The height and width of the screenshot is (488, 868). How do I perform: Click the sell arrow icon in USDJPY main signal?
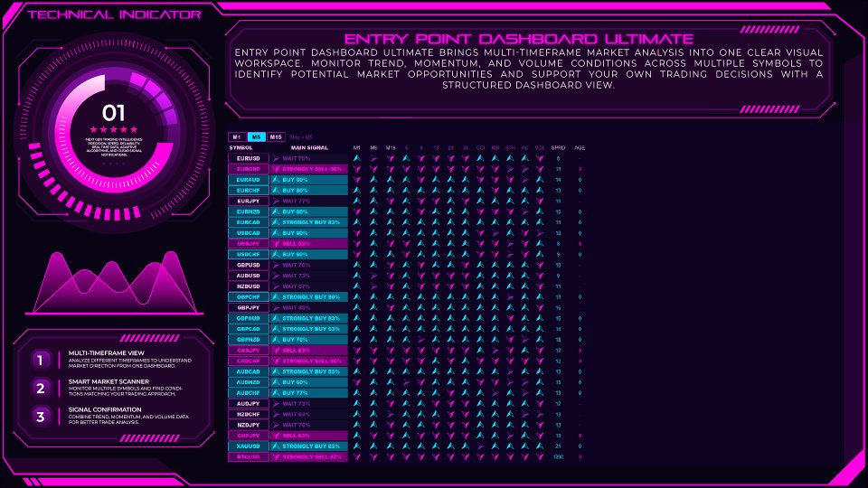tap(276, 243)
